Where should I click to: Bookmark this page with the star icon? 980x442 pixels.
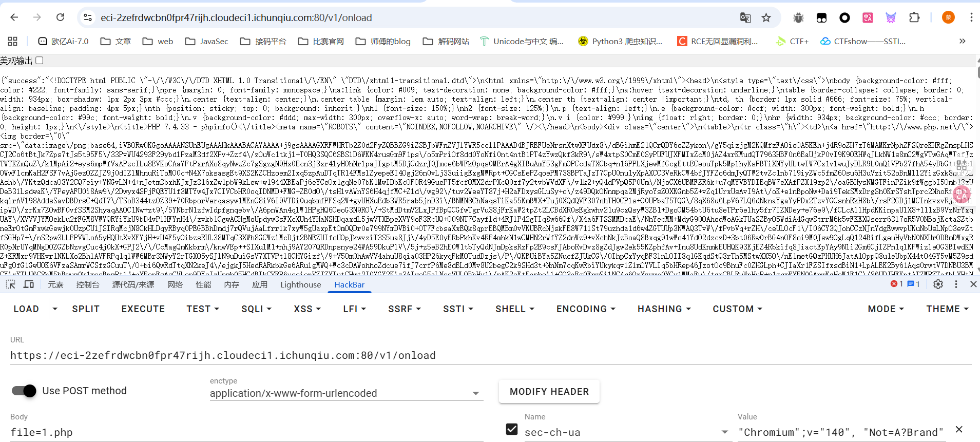coord(766,18)
